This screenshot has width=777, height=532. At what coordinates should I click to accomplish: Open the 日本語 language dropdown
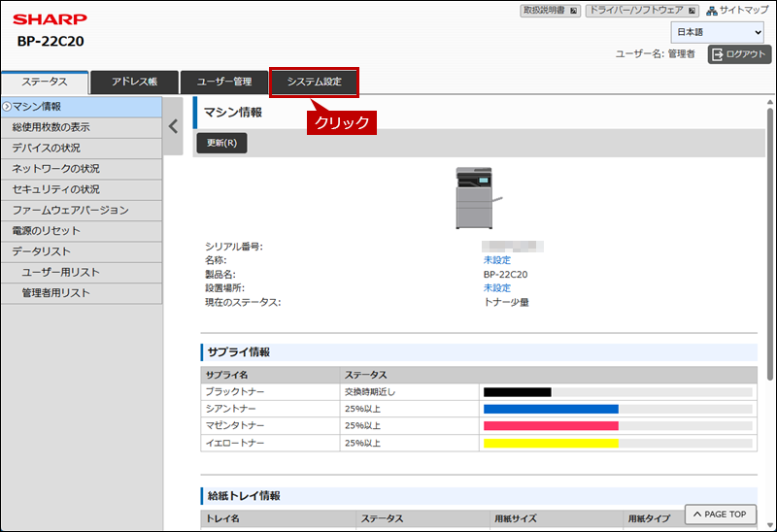[716, 32]
